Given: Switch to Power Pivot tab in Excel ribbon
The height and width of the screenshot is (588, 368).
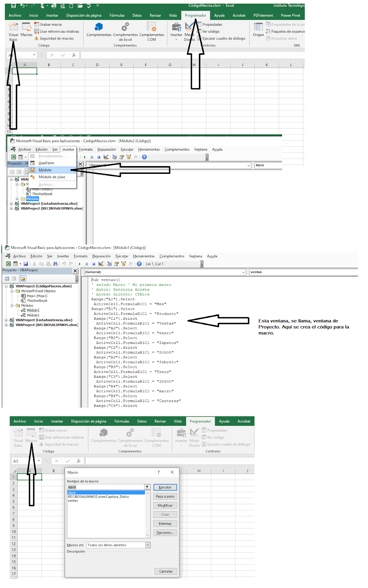Looking at the screenshot, I should coord(290,15).
